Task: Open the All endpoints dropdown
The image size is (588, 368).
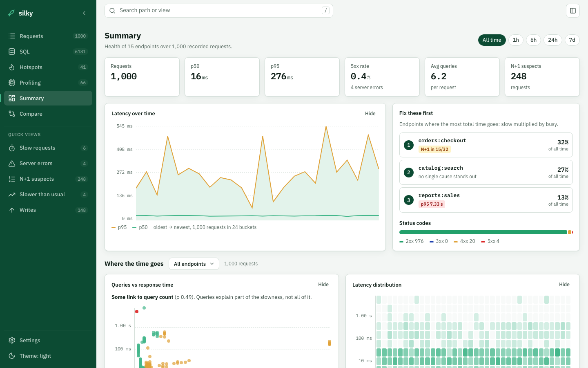Action: (x=194, y=264)
